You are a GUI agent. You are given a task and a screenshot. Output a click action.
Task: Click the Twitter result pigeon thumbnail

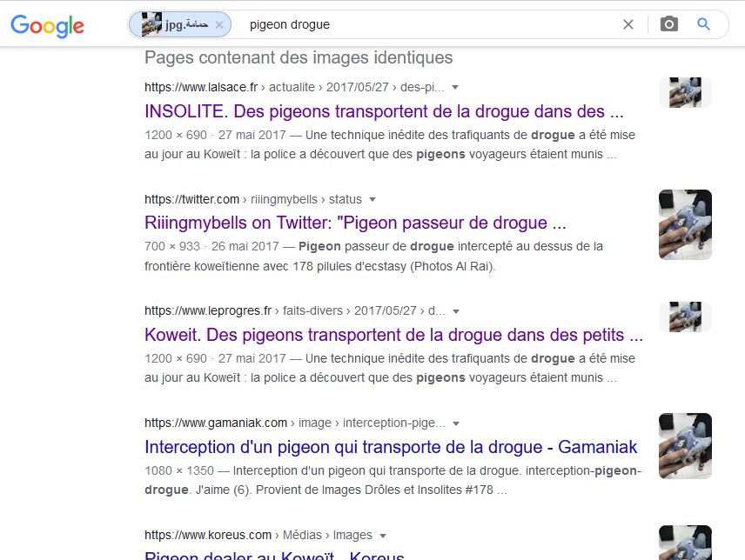pos(685,223)
